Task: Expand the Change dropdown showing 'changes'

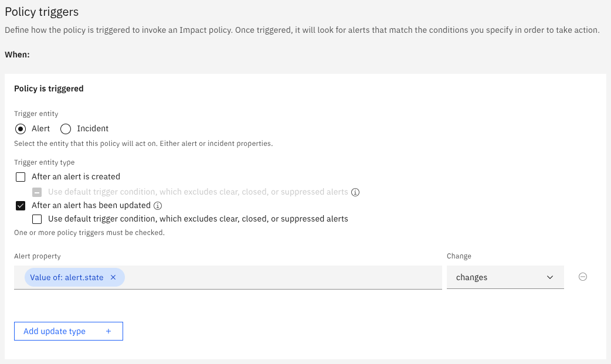Action: (x=505, y=277)
